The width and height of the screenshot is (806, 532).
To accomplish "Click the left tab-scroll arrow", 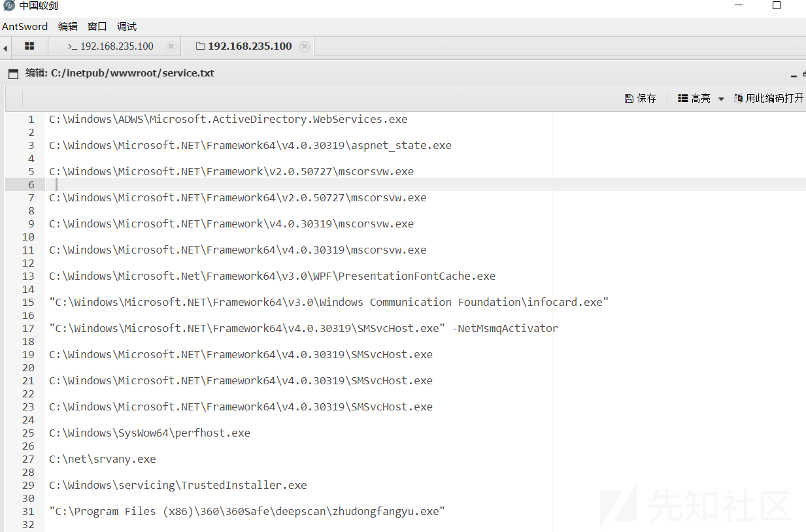I will [5, 48].
